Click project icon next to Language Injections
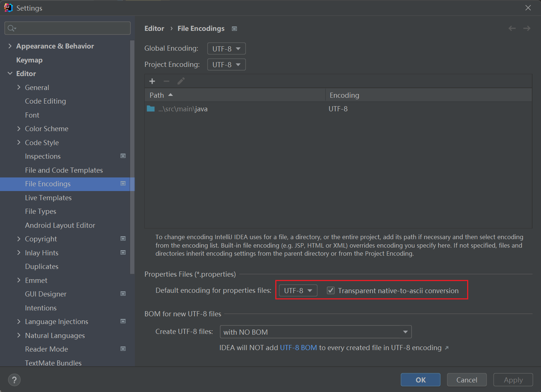 pyautogui.click(x=123, y=321)
